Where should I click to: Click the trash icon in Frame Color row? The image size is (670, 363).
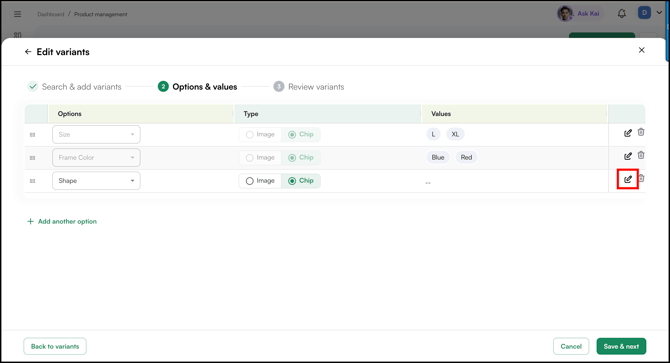[x=641, y=155]
